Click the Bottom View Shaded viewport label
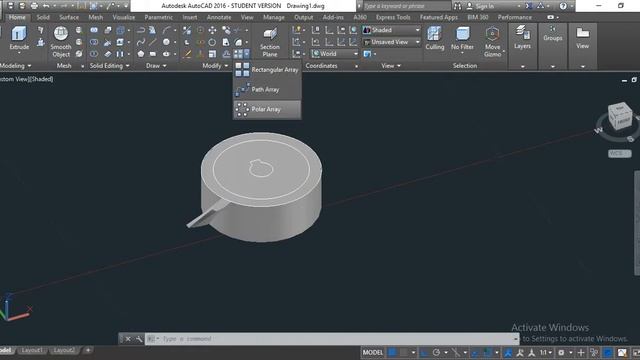Screen dimensions: 640x360 (27, 79)
